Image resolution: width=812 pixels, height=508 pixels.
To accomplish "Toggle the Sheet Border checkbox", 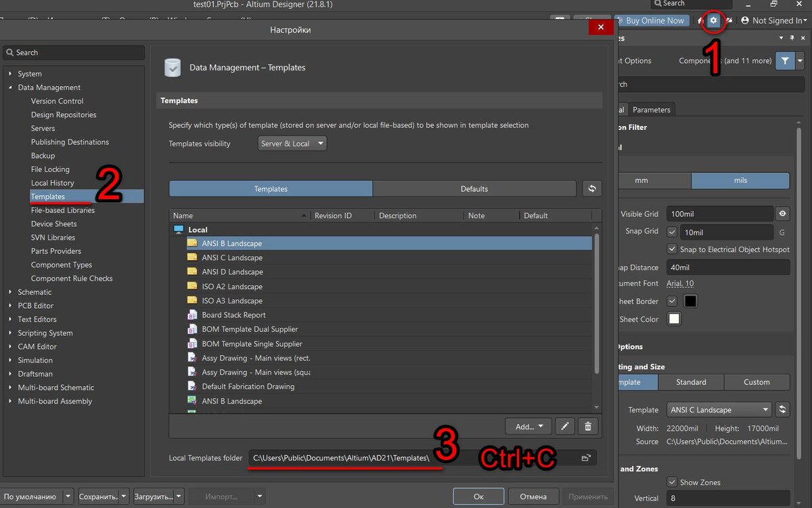I will coord(672,301).
